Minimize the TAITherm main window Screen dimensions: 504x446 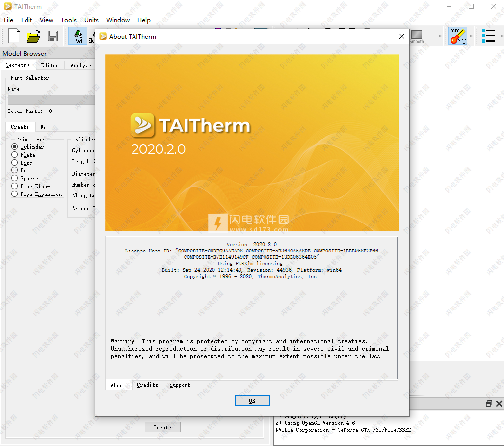tap(449, 6)
